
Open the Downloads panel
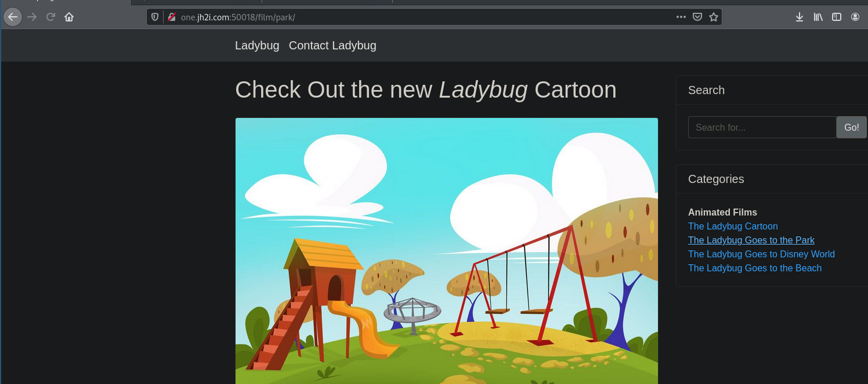tap(800, 17)
